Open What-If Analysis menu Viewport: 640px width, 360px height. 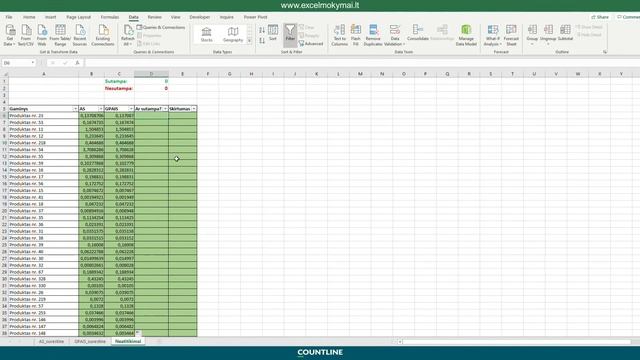tap(493, 35)
